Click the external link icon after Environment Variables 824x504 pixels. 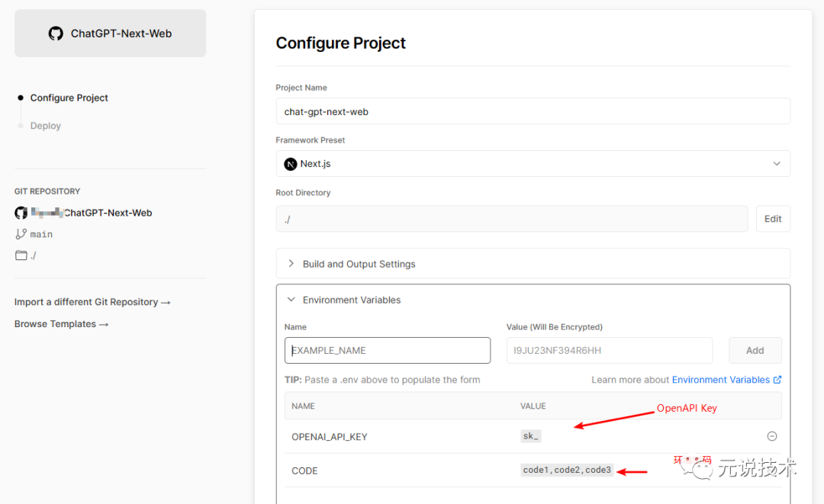pyautogui.click(x=777, y=380)
